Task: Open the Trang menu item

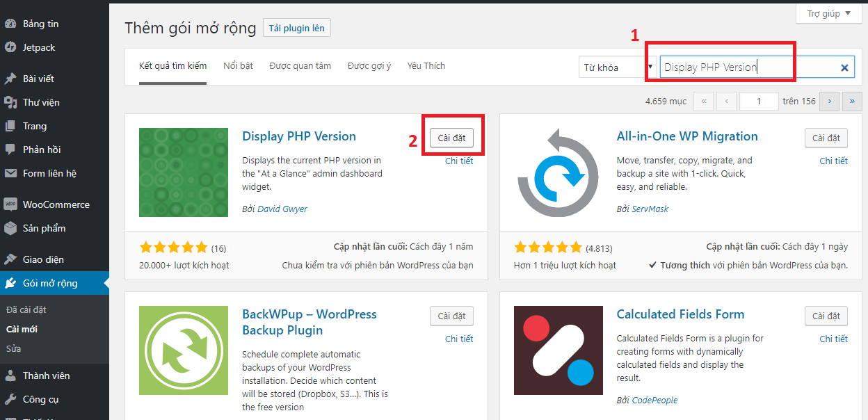Action: (54, 126)
